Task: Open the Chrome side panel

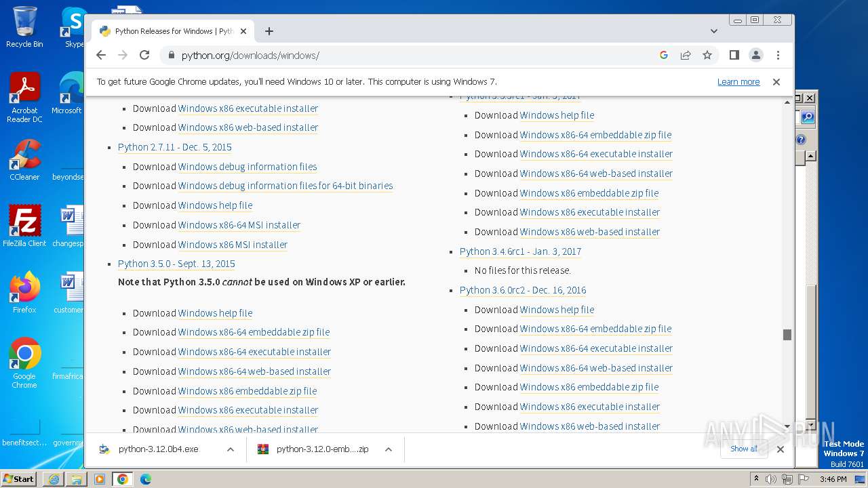Action: 734,55
